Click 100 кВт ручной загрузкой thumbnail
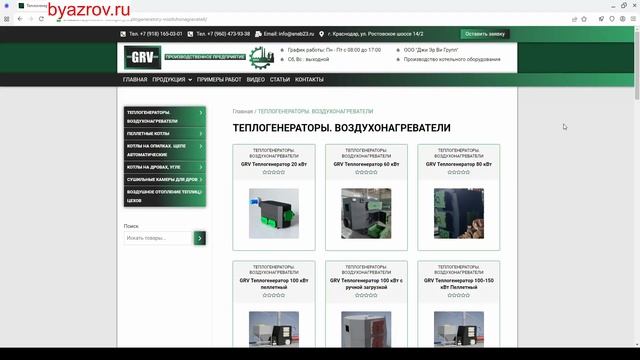640x360 pixels. click(x=366, y=329)
